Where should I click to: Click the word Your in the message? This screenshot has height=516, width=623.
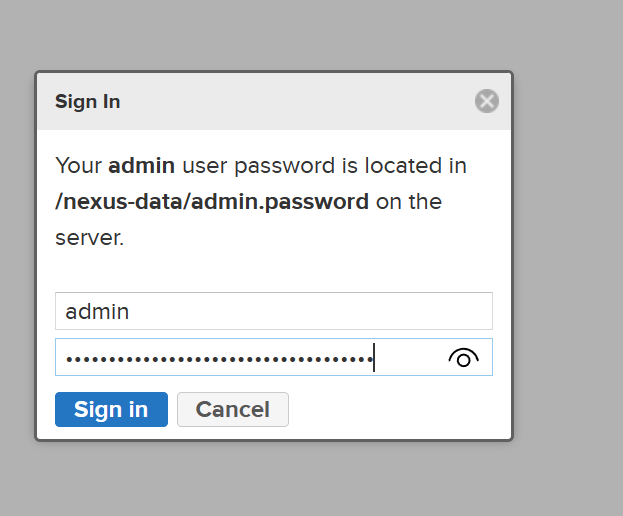78,166
